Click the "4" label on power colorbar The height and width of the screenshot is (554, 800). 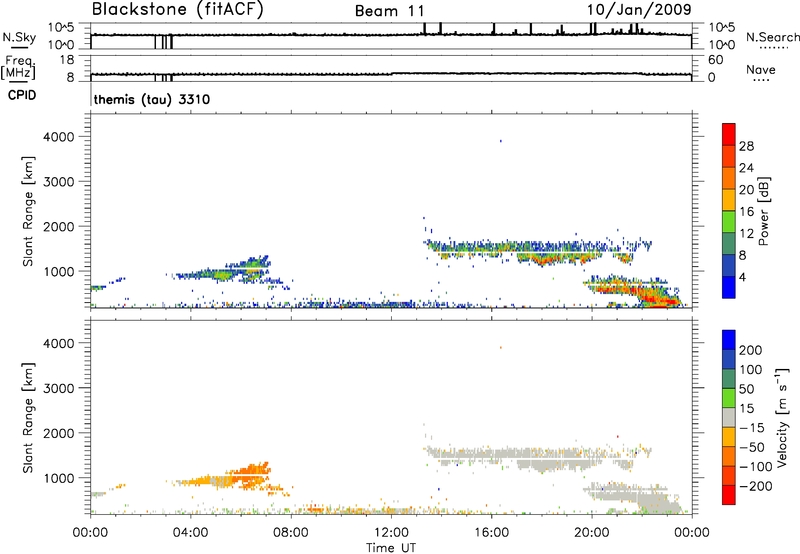pyautogui.click(x=743, y=277)
